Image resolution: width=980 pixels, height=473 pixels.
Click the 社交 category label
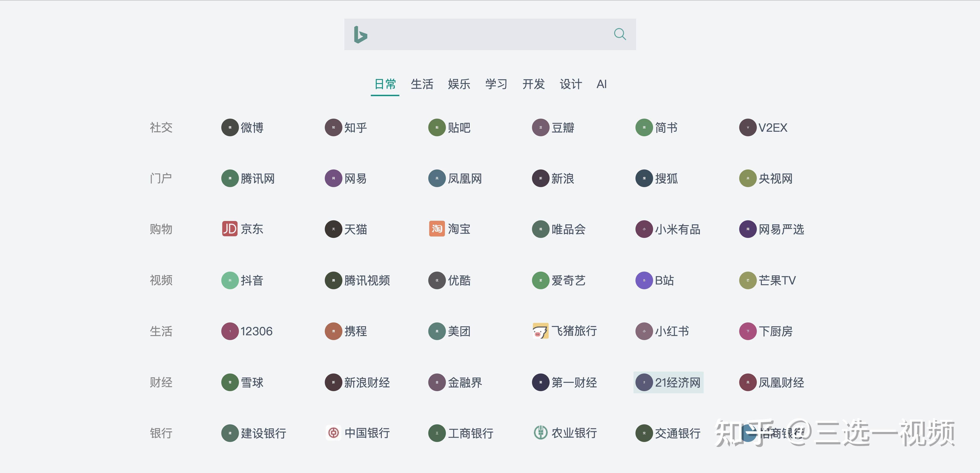161,127
